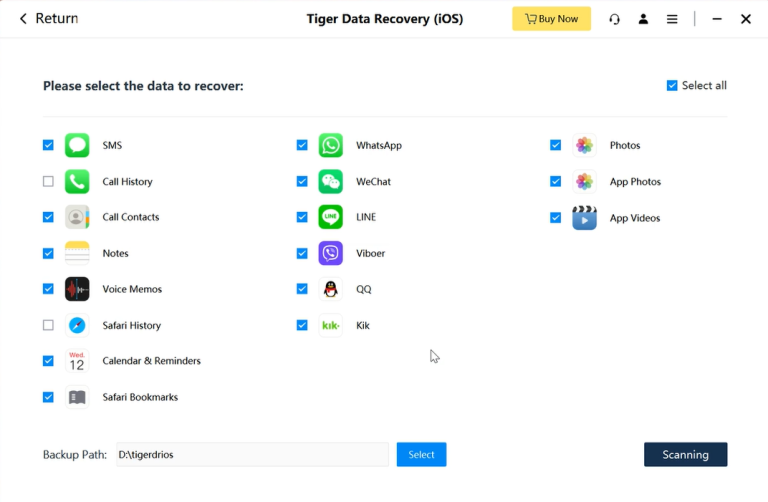Click the WeChat green icon
768x502 pixels.
(x=330, y=181)
